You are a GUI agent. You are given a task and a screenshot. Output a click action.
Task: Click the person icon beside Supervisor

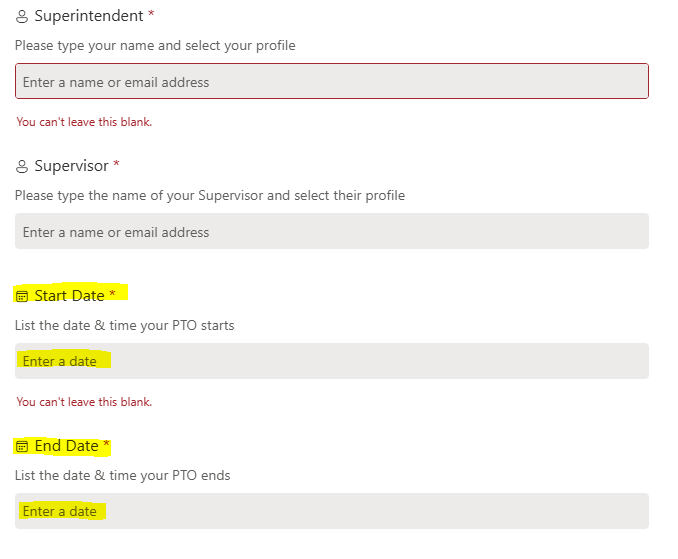[22, 166]
